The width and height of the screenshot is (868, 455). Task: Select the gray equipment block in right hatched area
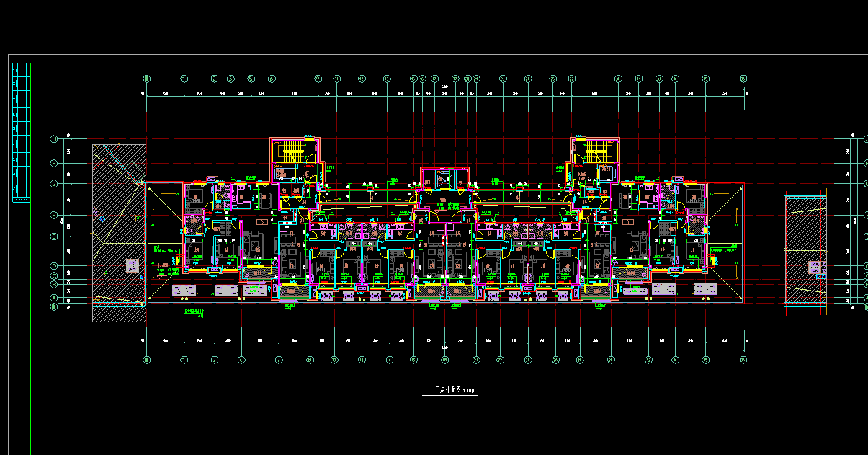pyautogui.click(x=816, y=268)
